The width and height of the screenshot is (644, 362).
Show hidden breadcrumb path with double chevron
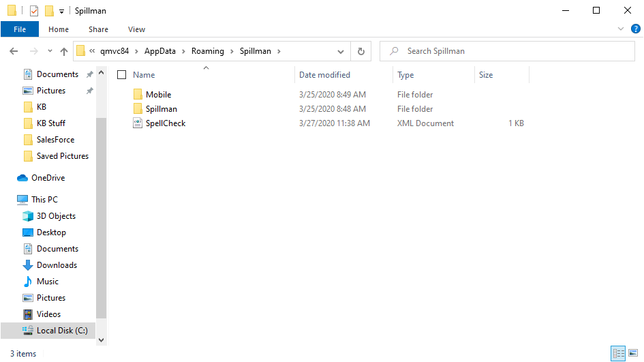(92, 51)
